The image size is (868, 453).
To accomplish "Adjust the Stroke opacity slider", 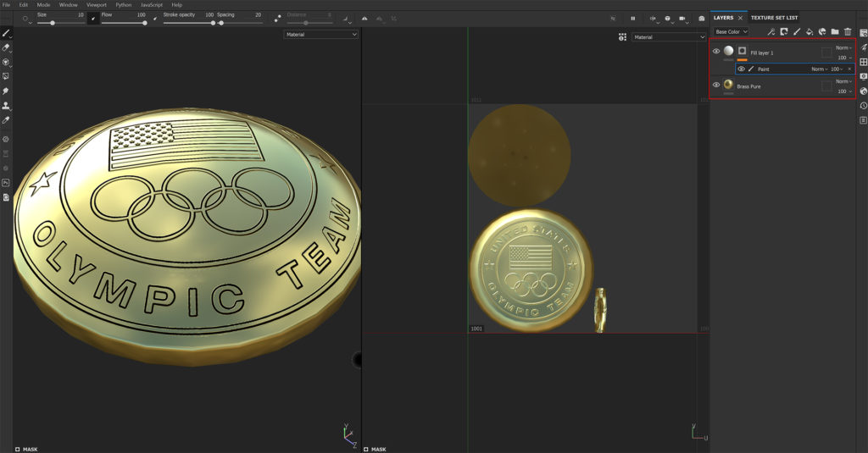I will [x=188, y=23].
